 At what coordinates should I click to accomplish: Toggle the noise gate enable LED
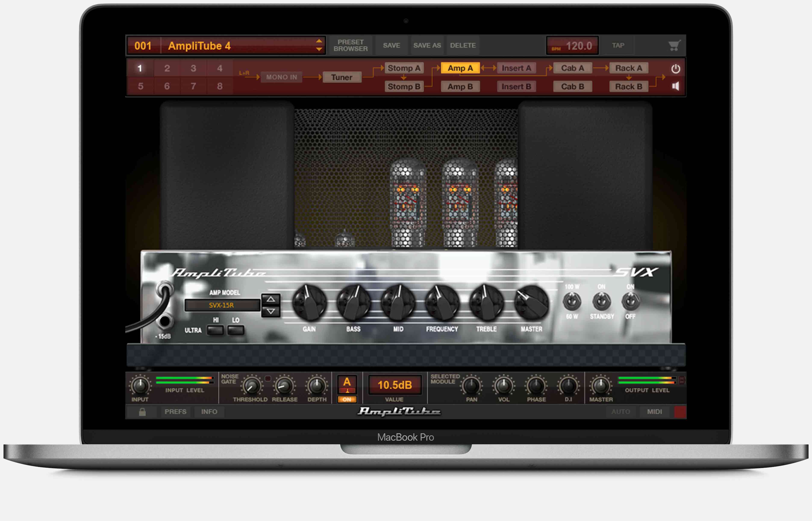[x=268, y=379]
